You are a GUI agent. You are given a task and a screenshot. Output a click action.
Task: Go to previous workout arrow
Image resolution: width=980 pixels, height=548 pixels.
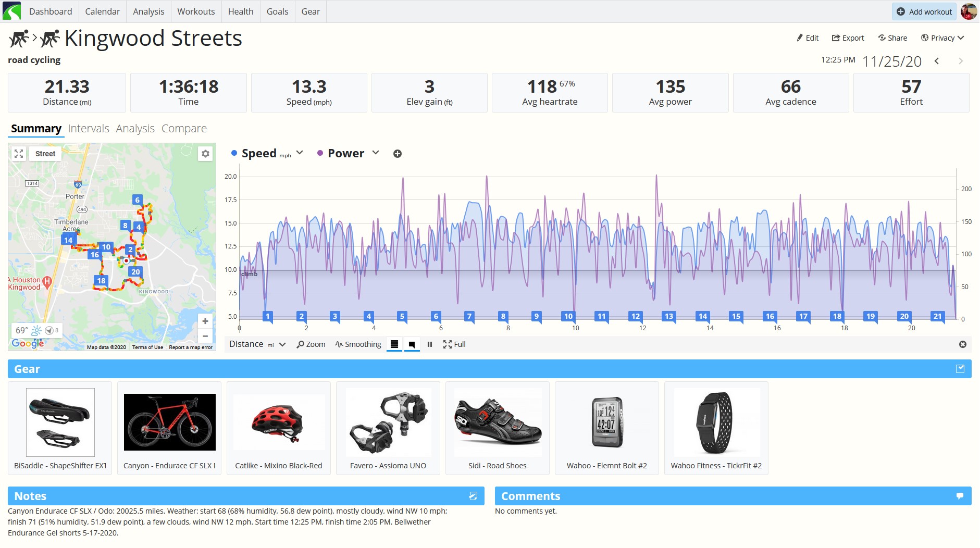pos(937,61)
